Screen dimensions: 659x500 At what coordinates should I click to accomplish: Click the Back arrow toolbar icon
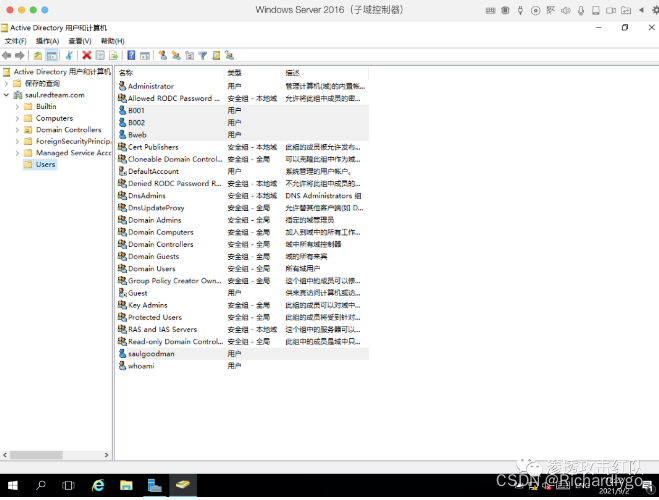click(6, 55)
